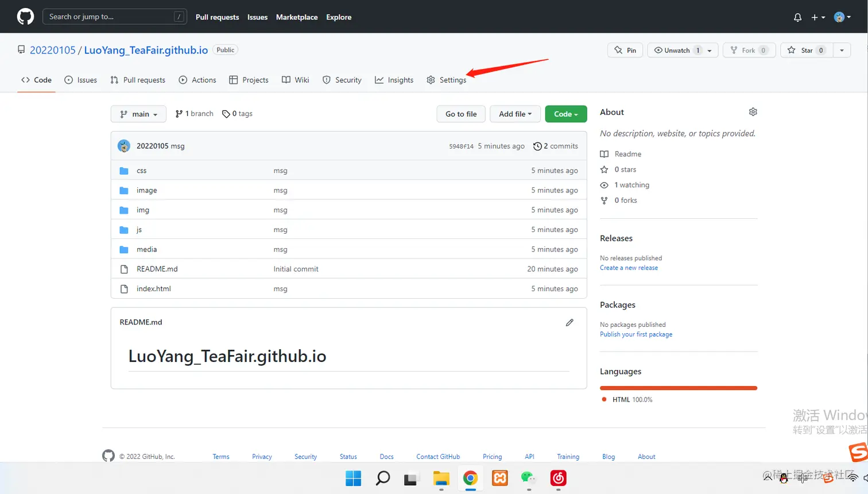Open the img folder
The width and height of the screenshot is (868, 494).
143,210
